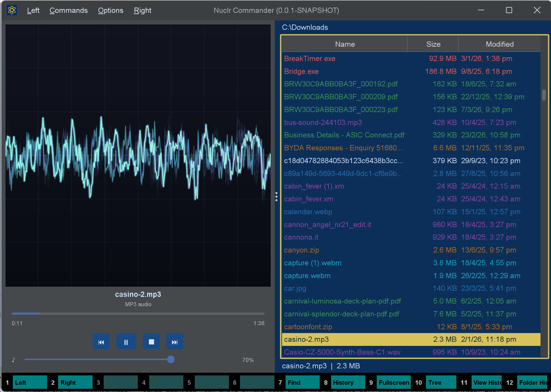Click the F8 History button
Image resolution: width=551 pixels, height=392 pixels.
tap(348, 382)
